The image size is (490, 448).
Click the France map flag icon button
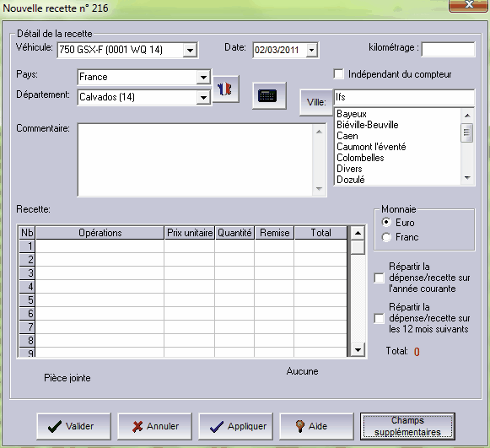(x=226, y=89)
